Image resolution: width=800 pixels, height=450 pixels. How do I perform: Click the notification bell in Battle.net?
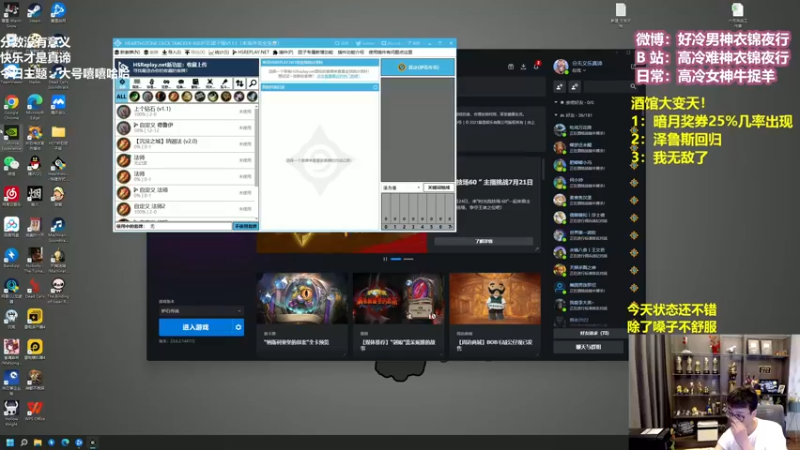[536, 67]
